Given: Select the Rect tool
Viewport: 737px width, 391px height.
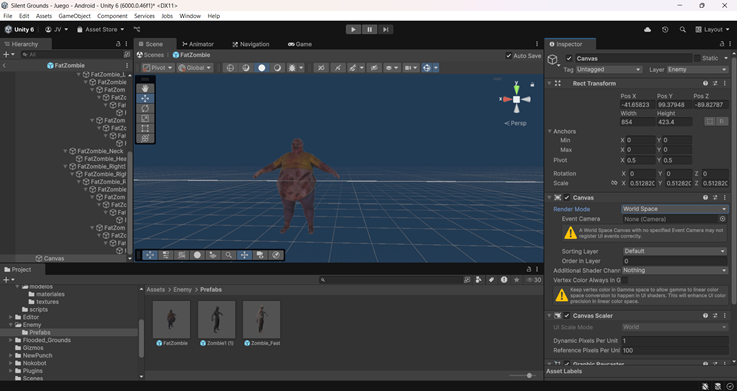Looking at the screenshot, I should pos(145,128).
